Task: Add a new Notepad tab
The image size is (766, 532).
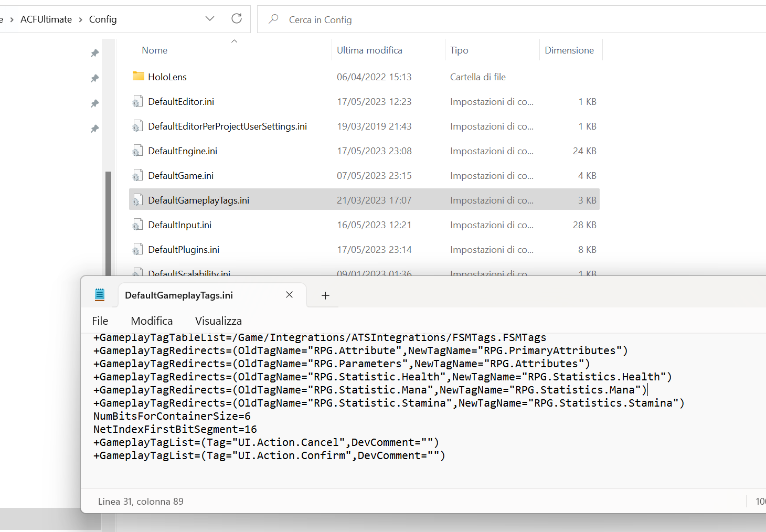Action: [325, 295]
